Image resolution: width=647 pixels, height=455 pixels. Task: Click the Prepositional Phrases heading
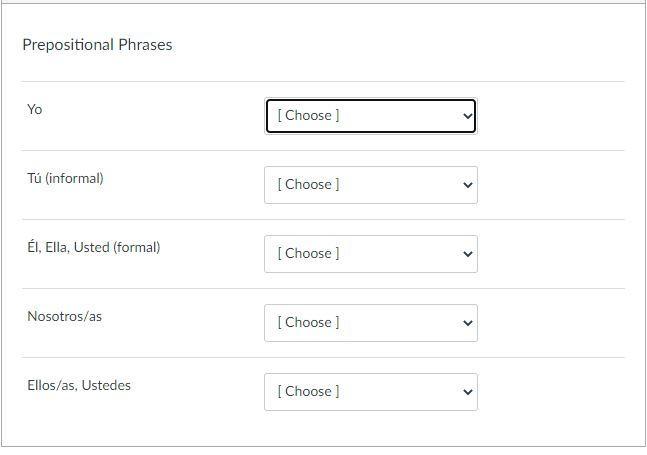click(97, 44)
